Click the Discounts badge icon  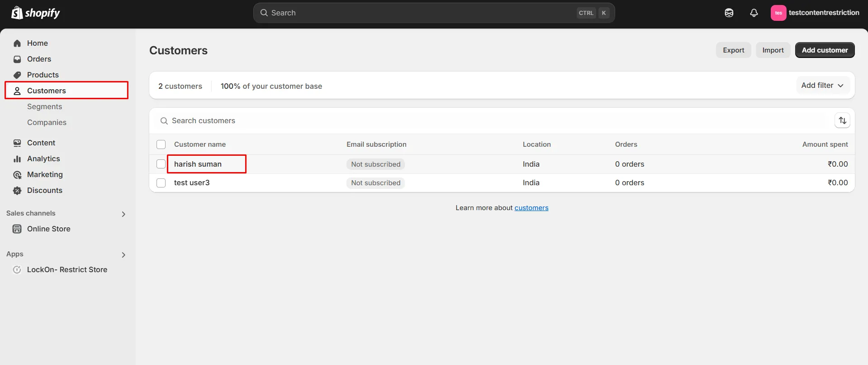(17, 191)
